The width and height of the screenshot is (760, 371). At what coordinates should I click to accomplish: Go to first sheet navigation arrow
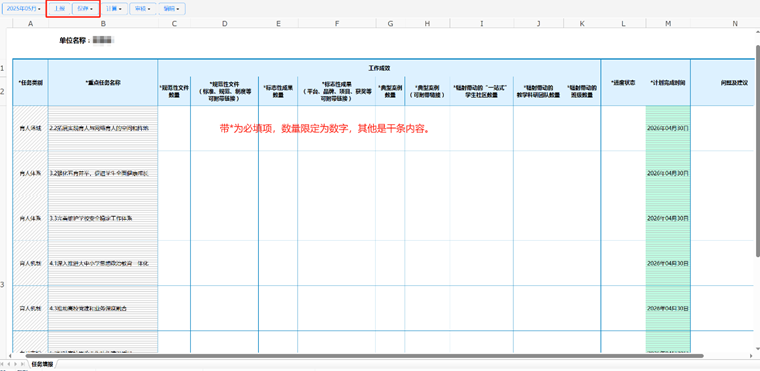click(x=3, y=363)
